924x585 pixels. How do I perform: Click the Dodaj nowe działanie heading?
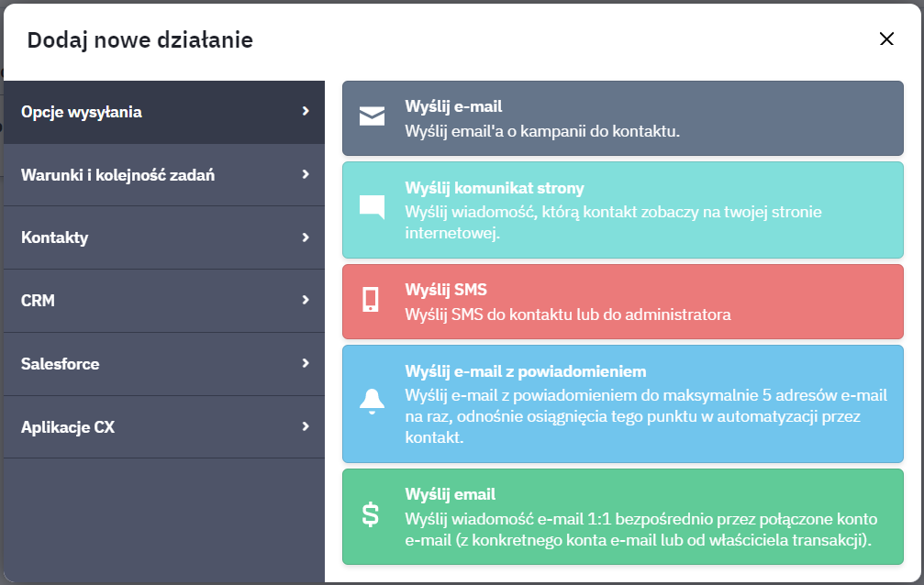(140, 40)
